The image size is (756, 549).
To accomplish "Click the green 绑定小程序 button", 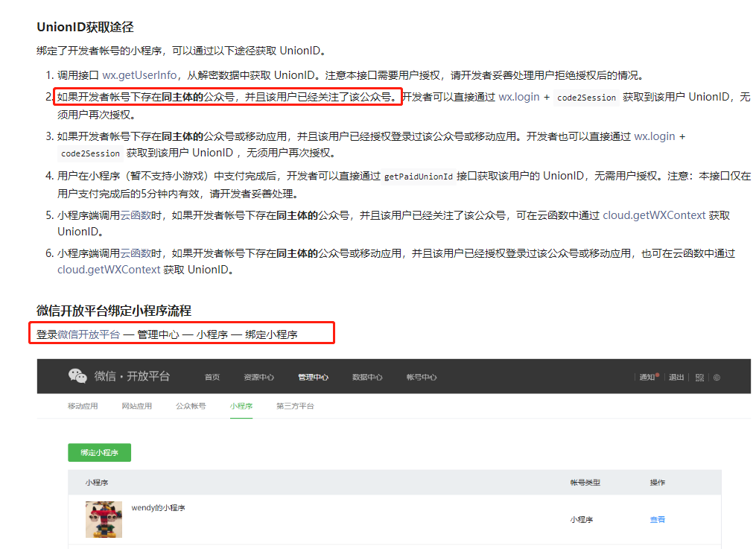I will tap(99, 453).
